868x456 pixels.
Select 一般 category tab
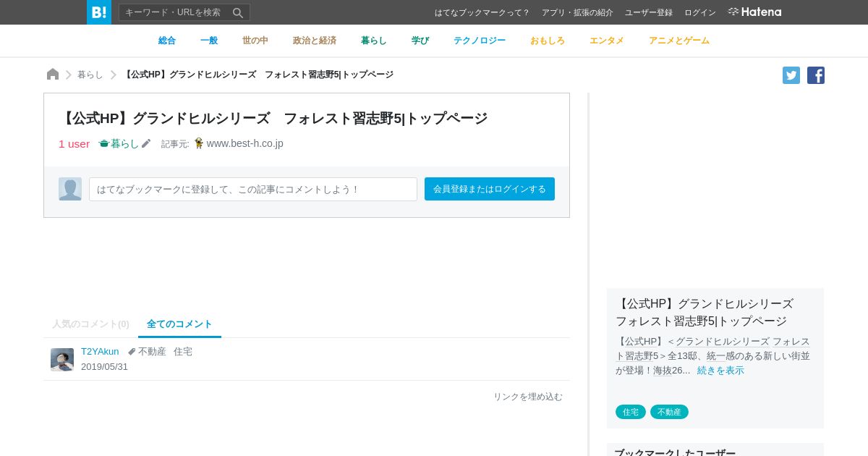209,41
